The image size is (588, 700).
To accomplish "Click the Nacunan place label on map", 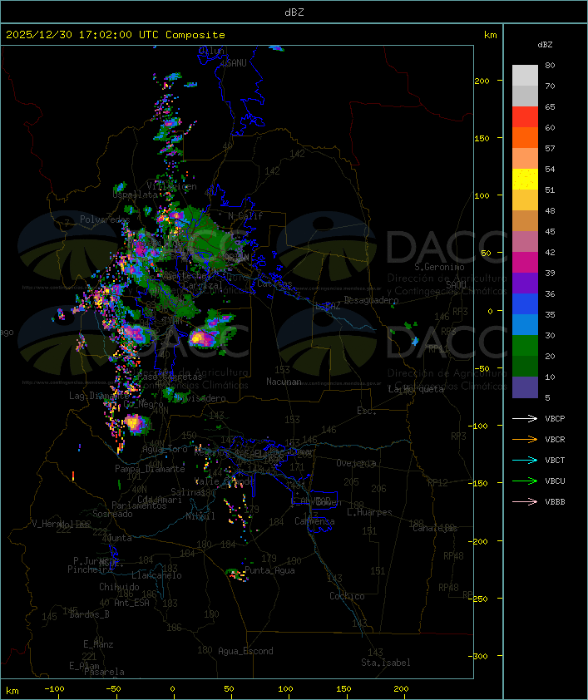I will [x=284, y=382].
